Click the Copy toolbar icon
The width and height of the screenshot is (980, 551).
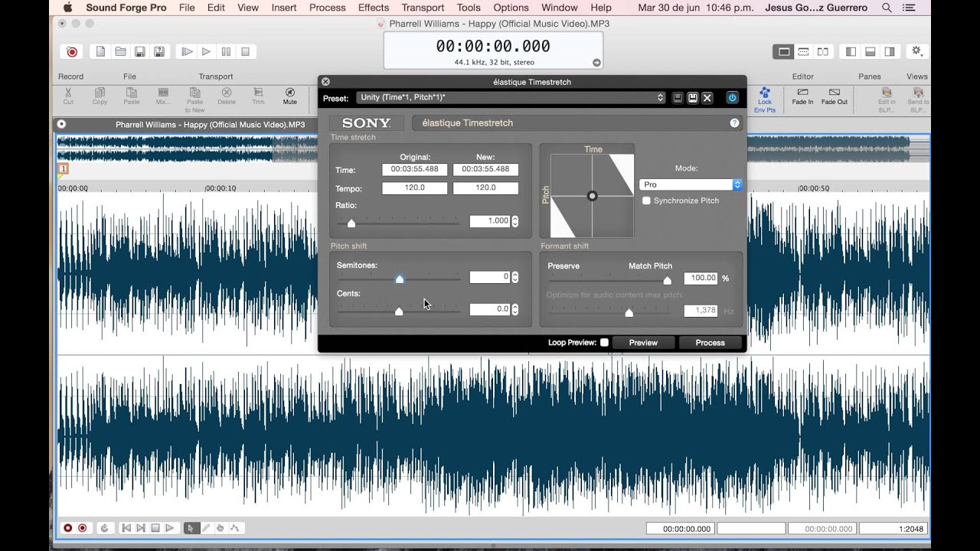coord(100,96)
